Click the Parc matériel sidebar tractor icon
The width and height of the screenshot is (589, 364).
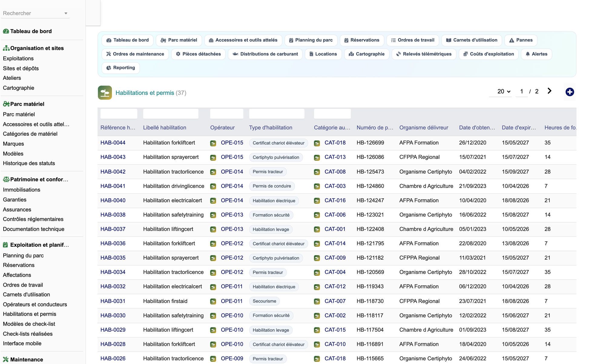pos(6,104)
